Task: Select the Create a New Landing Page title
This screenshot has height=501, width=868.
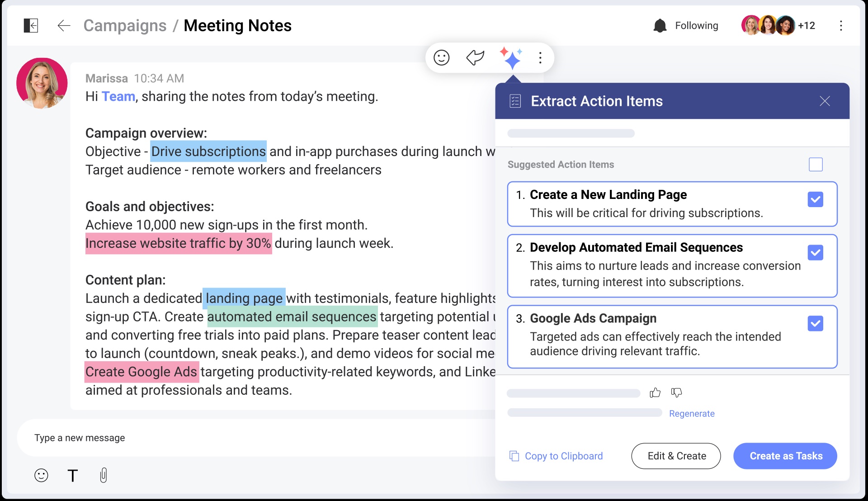Action: click(x=608, y=194)
